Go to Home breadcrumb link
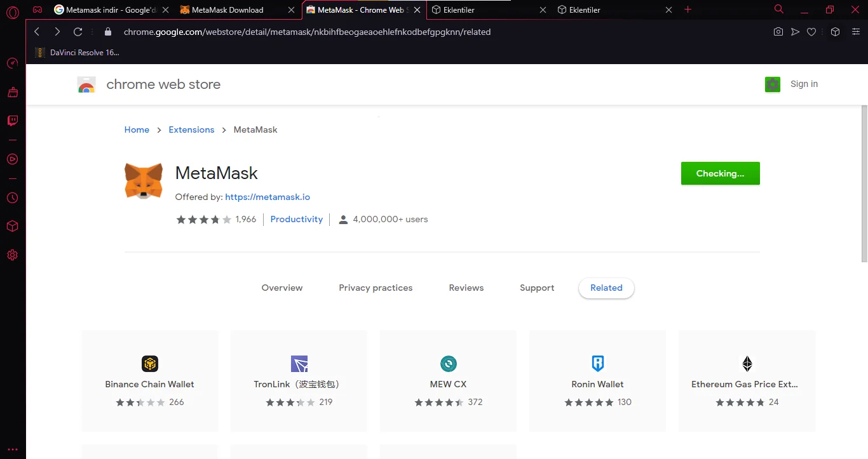The image size is (868, 459). pyautogui.click(x=137, y=130)
